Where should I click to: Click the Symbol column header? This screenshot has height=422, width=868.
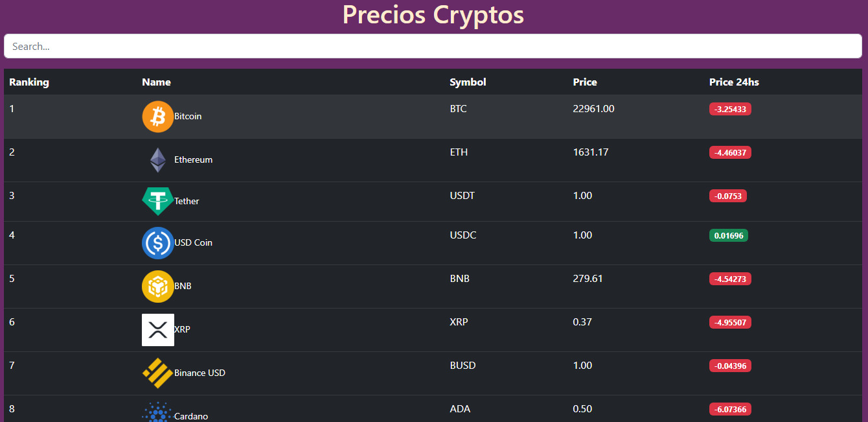coord(468,82)
